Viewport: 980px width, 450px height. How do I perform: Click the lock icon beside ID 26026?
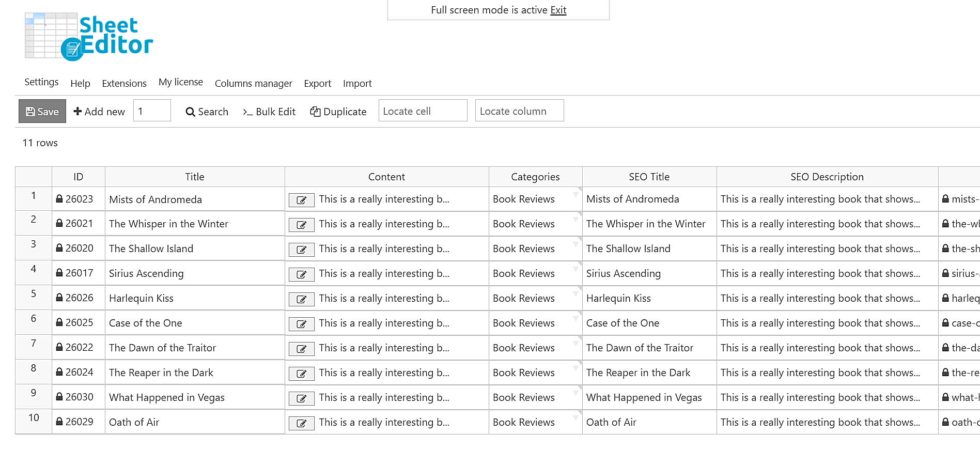coord(59,298)
